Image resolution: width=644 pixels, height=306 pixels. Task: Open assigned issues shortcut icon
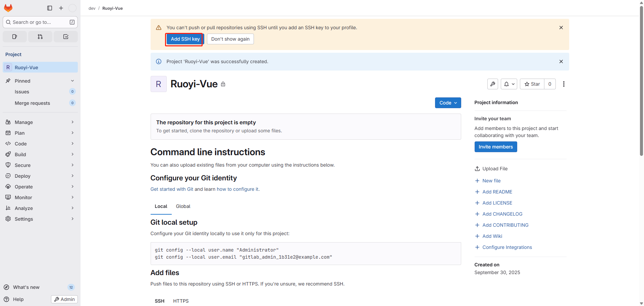click(15, 37)
